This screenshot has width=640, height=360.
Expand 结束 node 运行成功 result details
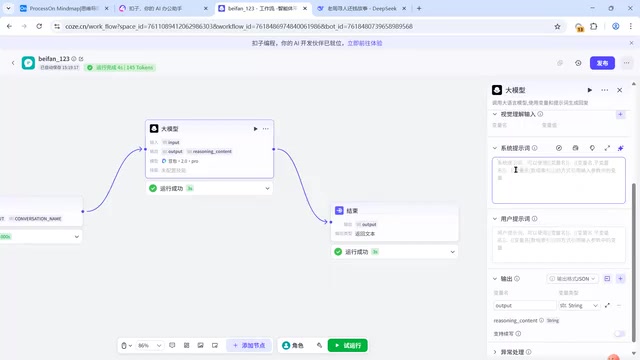tap(452, 252)
